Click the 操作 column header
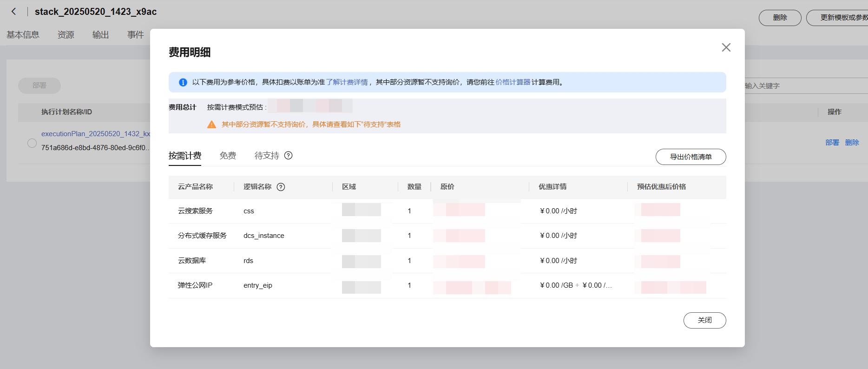This screenshot has width=868, height=369. click(835, 112)
